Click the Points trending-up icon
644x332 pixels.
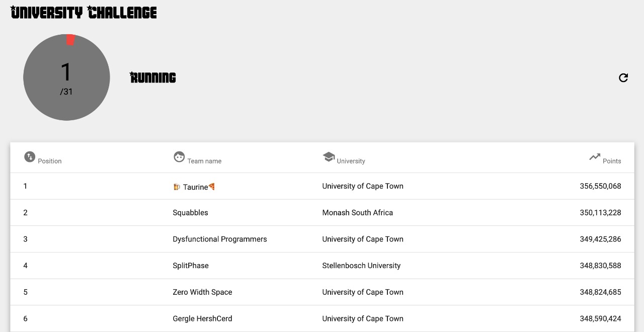(595, 157)
